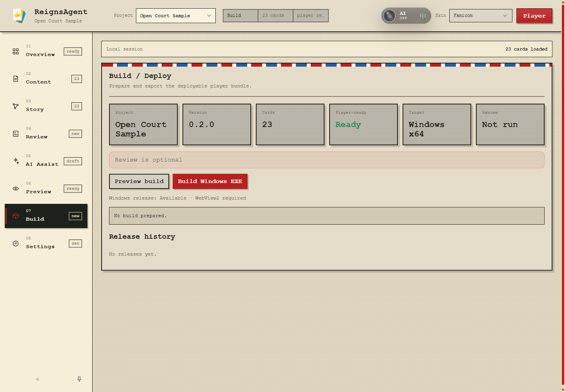Click the Overview grid icon
The image size is (565, 392).
point(16,51)
